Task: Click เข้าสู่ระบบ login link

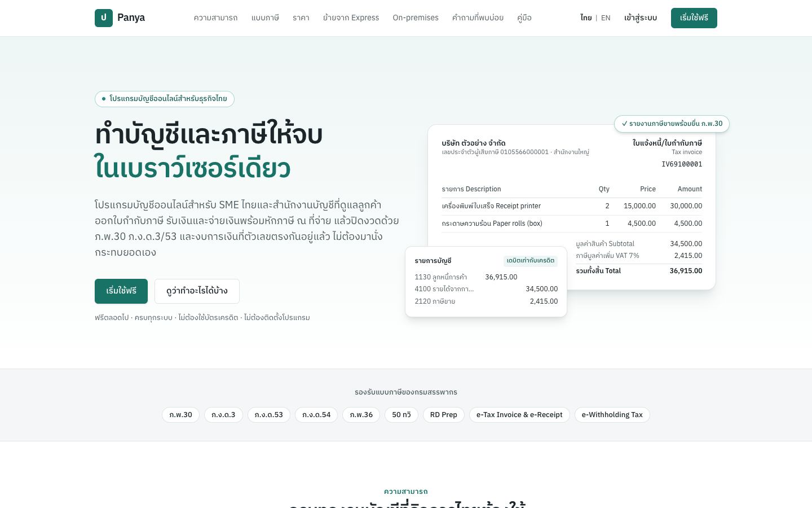Action: (641, 18)
